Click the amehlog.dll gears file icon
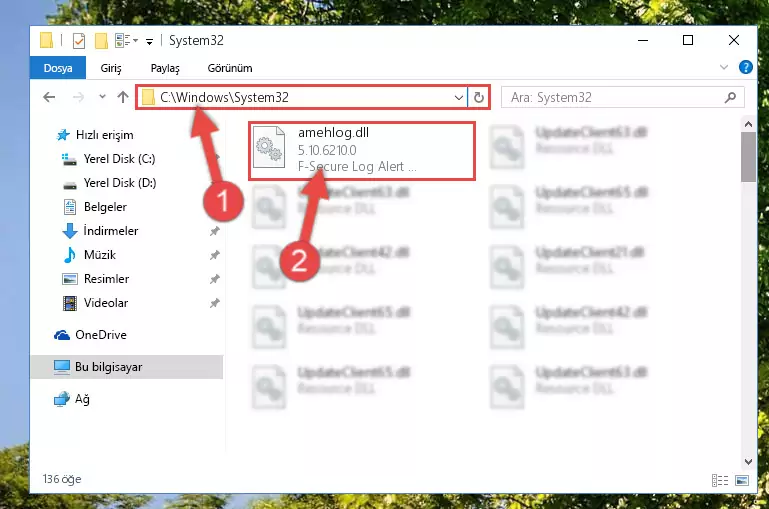 [269, 147]
